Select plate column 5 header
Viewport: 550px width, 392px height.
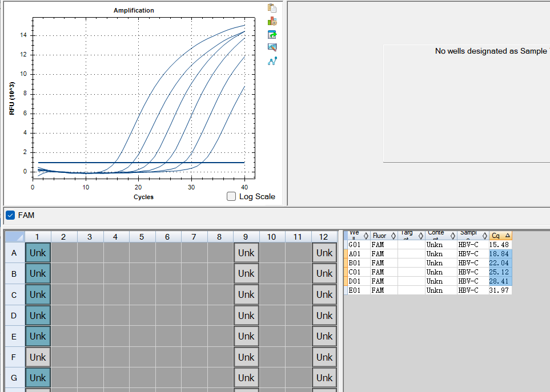coord(142,237)
